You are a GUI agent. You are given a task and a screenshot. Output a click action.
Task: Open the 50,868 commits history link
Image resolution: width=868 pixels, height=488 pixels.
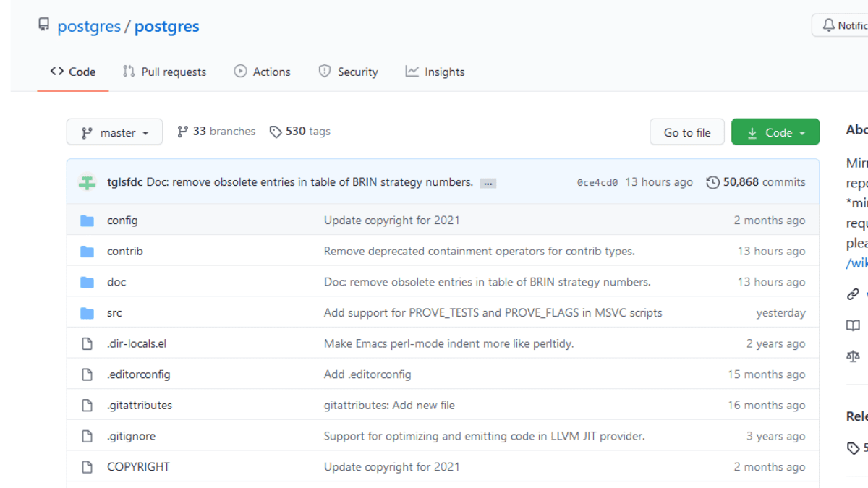[756, 182]
